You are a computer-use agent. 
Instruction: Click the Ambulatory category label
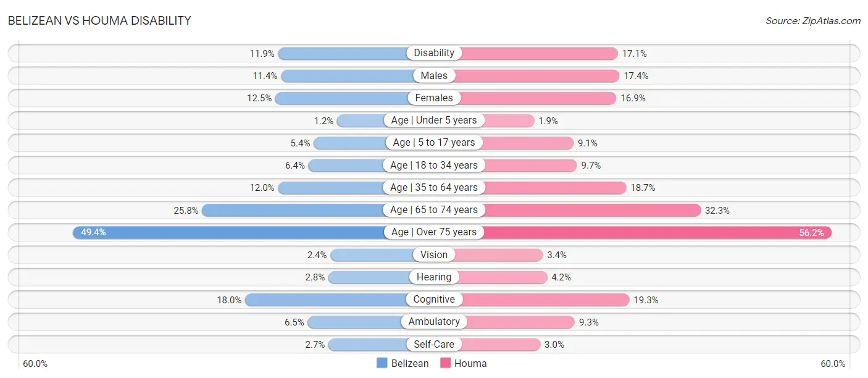(x=434, y=322)
